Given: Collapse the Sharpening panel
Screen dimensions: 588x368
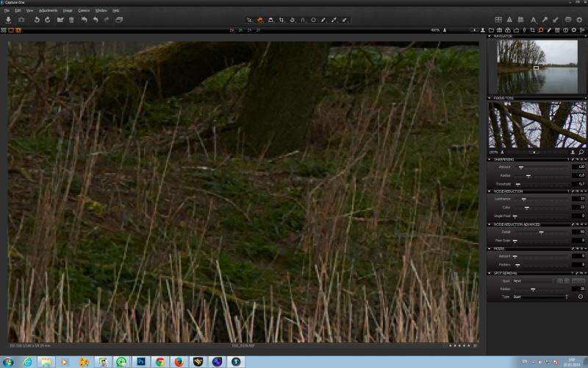Looking at the screenshot, I should tap(490, 160).
